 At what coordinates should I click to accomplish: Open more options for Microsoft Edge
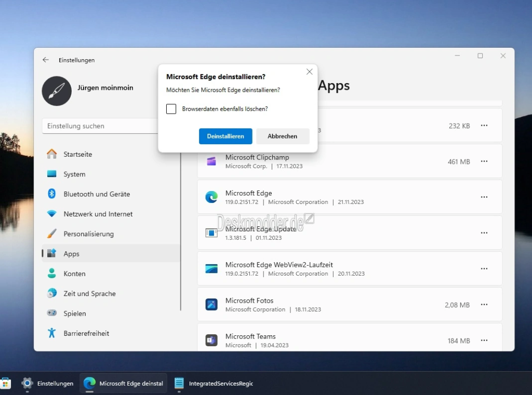coord(484,197)
